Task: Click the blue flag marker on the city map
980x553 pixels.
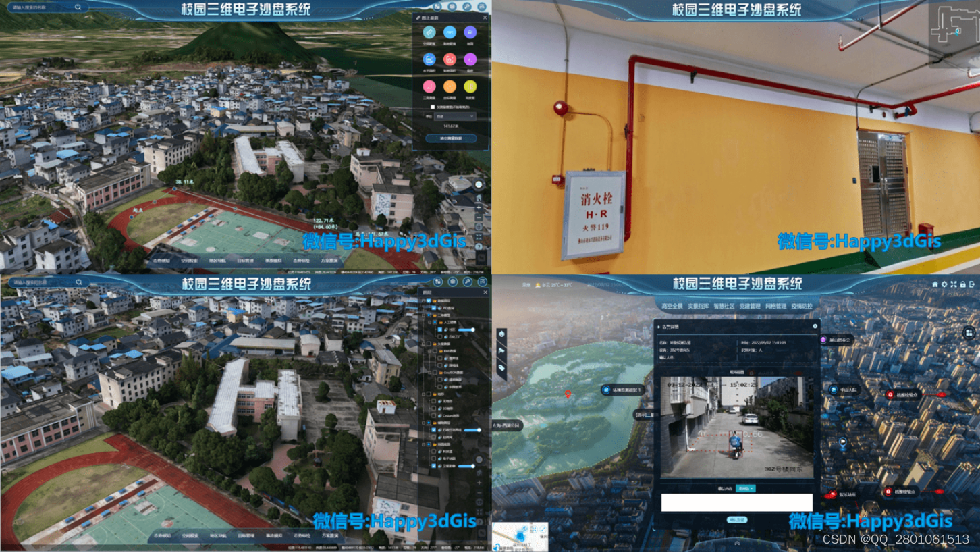Action: pyautogui.click(x=843, y=443)
